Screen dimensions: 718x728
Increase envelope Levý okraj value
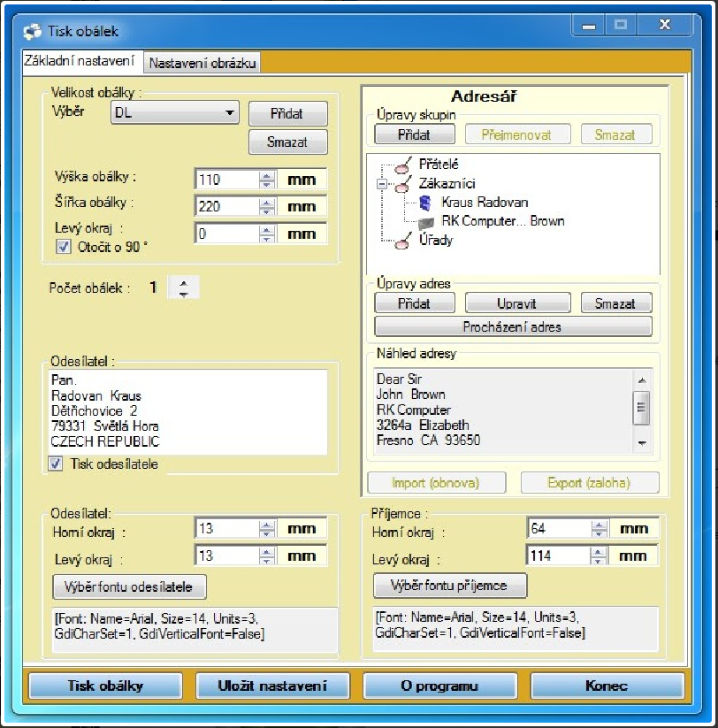point(267,229)
